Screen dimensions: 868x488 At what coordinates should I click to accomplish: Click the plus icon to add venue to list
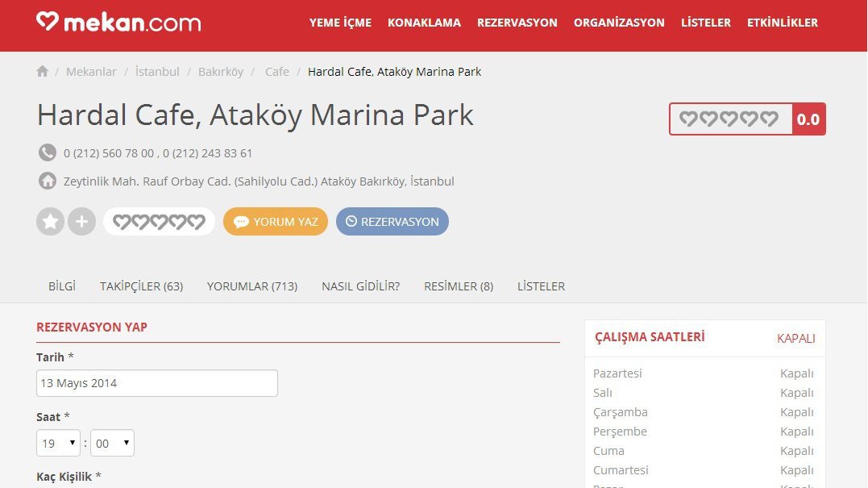pyautogui.click(x=81, y=220)
